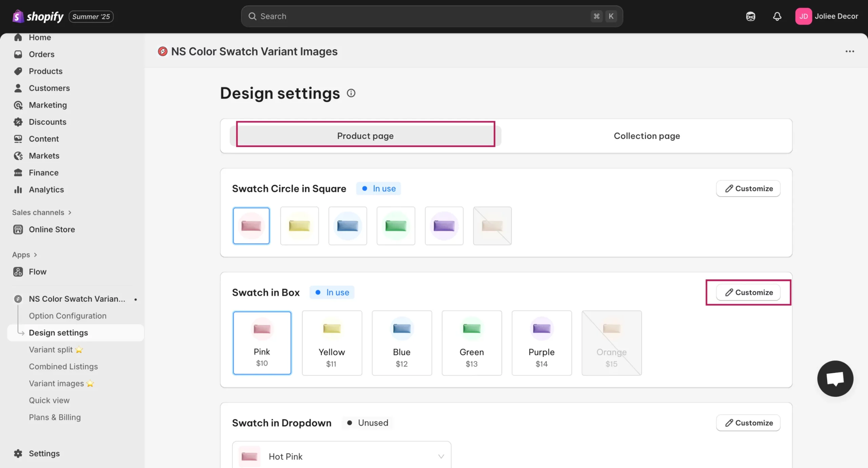This screenshot has width=868, height=468.
Task: Select the green circle-in-square swatch
Action: (396, 226)
